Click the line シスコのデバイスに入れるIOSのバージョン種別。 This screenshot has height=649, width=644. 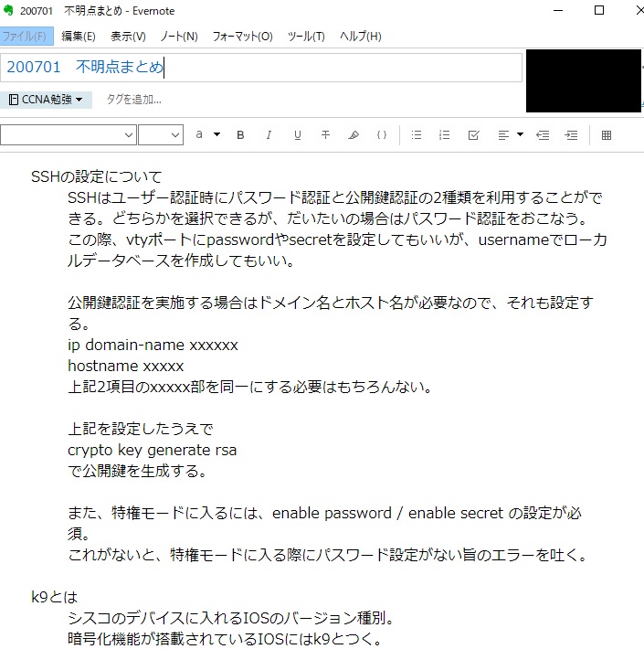[x=231, y=618]
